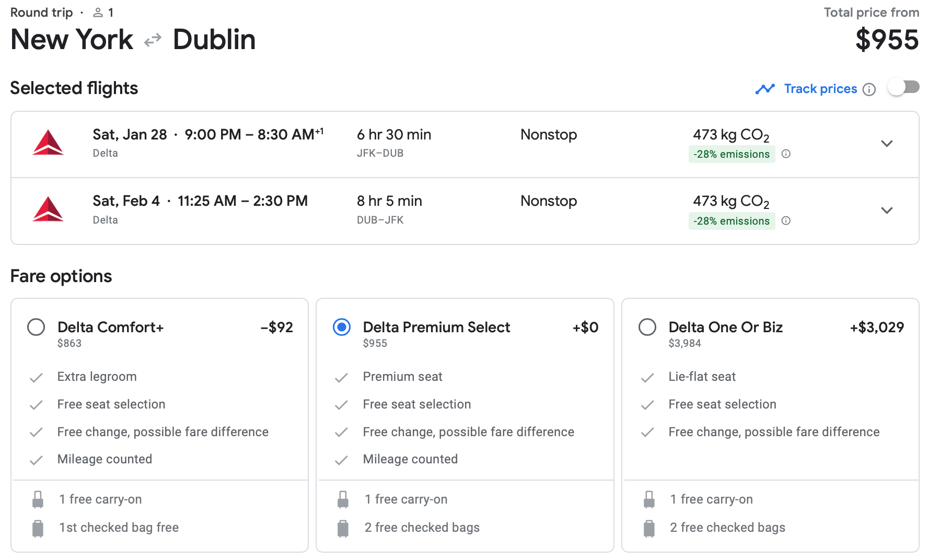Click the checked bag icon in Delta Comfort+
The width and height of the screenshot is (928, 560).
tap(38, 528)
